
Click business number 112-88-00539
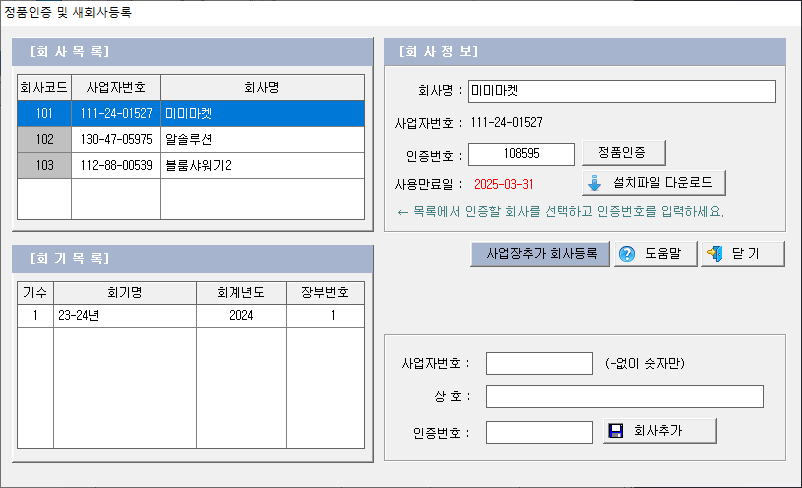116,165
